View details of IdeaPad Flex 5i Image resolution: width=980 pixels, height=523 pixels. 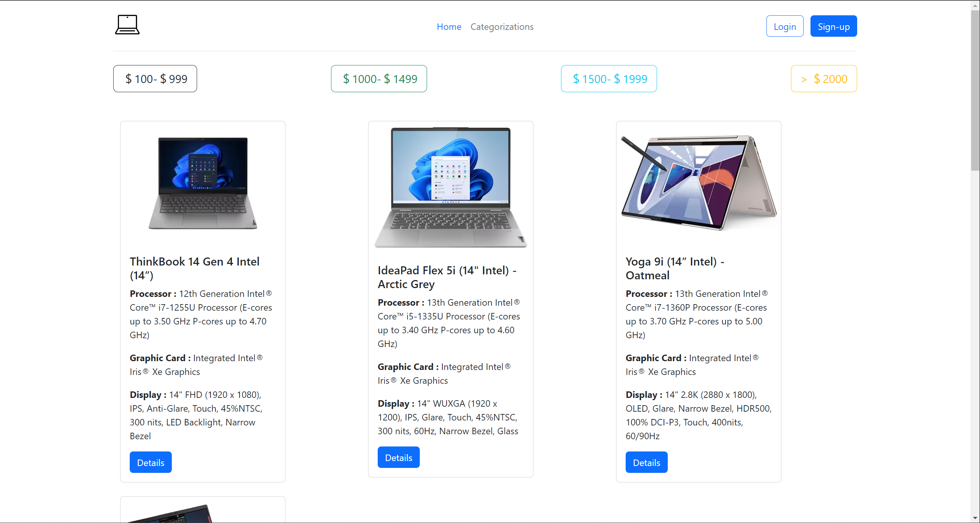point(398,457)
